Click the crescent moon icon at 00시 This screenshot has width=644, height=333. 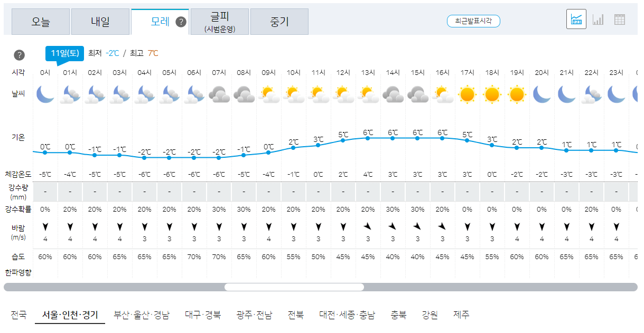click(44, 95)
